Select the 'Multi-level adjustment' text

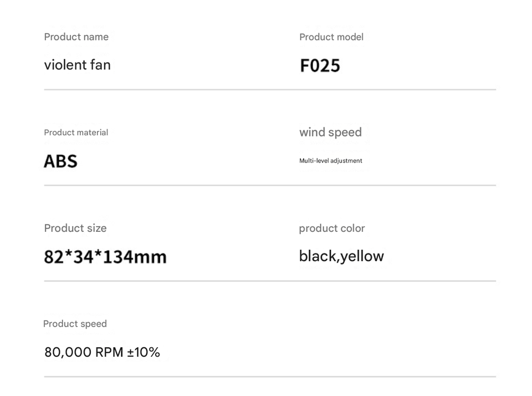pyautogui.click(x=331, y=161)
